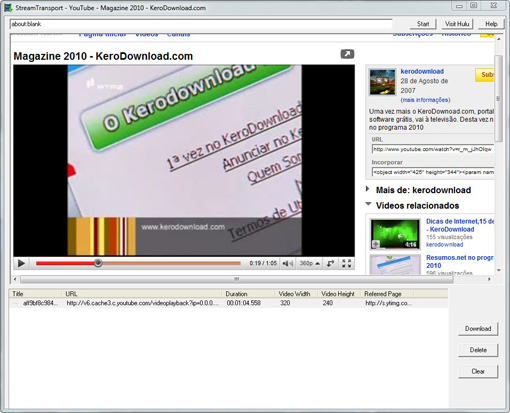
Task: Toggle the player expand size icon
Action: pyautogui.click(x=330, y=263)
